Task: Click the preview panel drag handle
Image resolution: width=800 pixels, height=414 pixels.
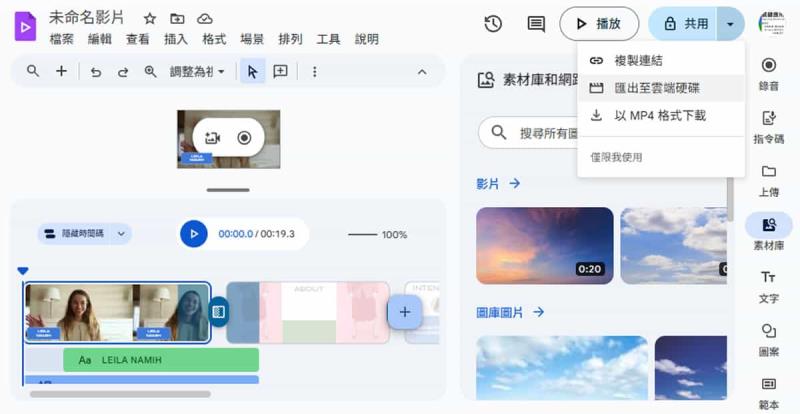Action: pos(228,190)
